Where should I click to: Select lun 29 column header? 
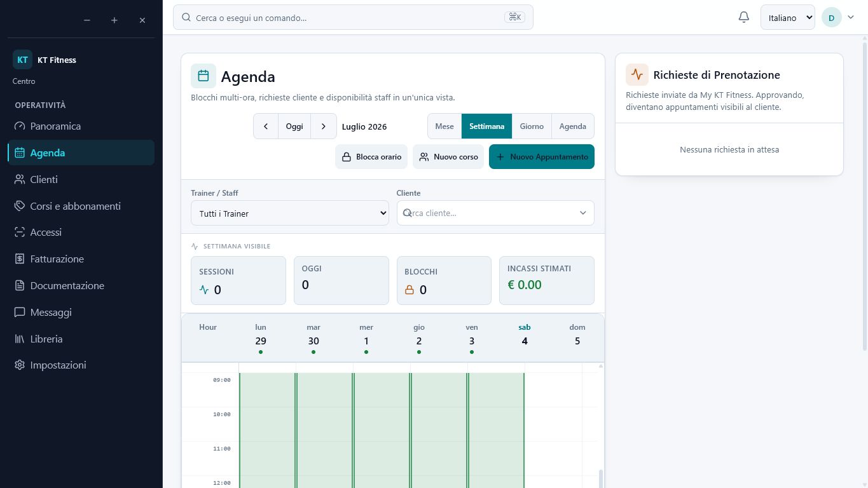pyautogui.click(x=261, y=338)
